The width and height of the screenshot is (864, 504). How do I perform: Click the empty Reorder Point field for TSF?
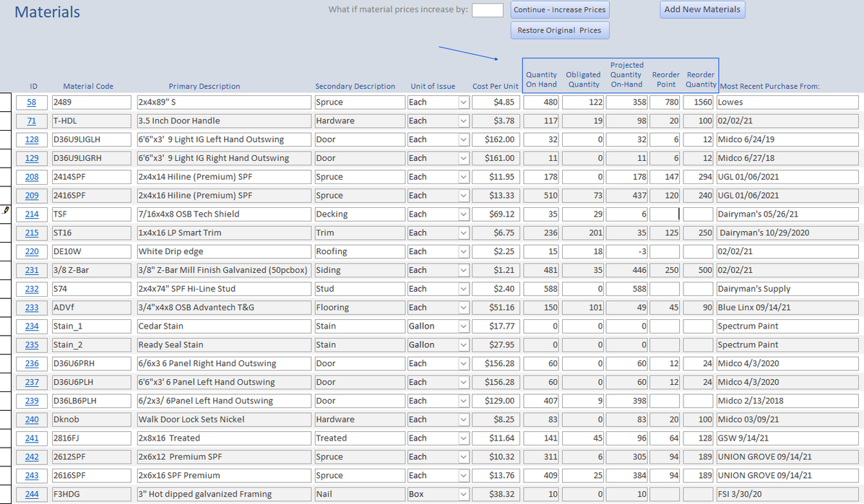point(665,214)
